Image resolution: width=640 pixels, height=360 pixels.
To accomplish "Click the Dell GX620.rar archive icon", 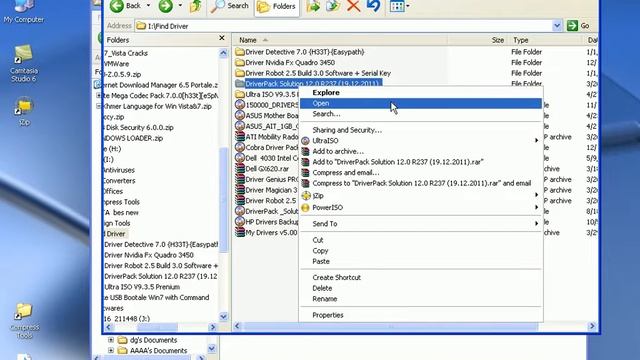I will [240, 169].
